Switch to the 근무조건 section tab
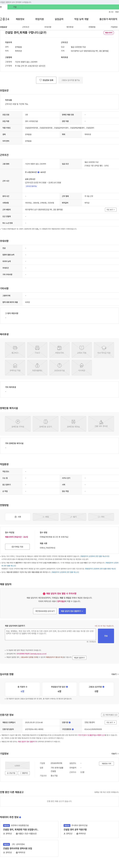This screenshot has width=119, height=868. pos(26,27)
